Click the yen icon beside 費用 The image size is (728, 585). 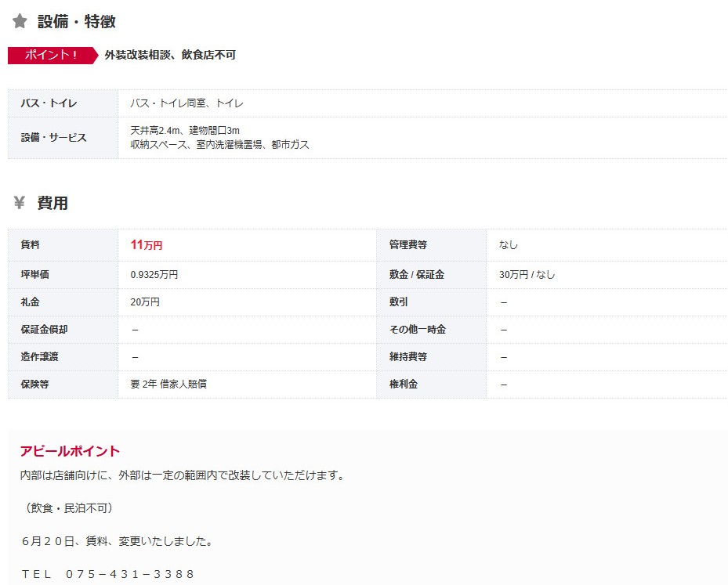pyautogui.click(x=20, y=204)
